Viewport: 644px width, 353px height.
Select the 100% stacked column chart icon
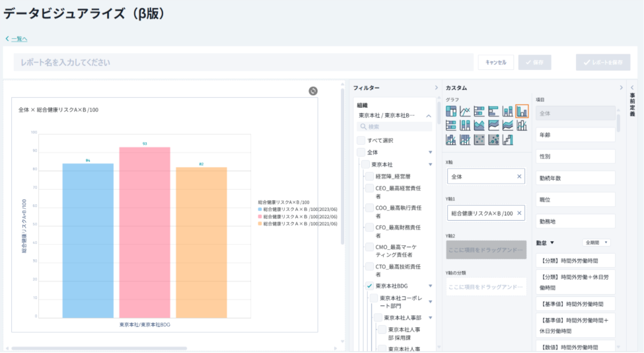(465, 126)
